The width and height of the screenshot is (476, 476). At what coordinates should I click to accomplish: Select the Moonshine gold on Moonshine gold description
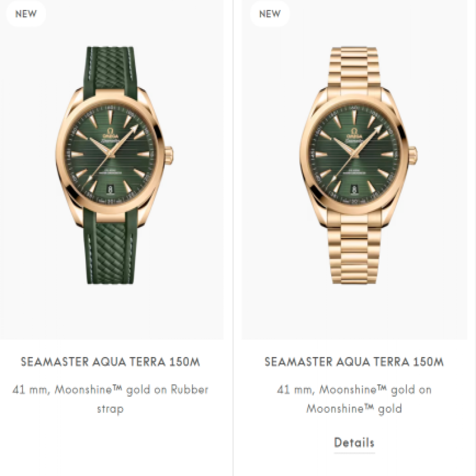click(354, 399)
